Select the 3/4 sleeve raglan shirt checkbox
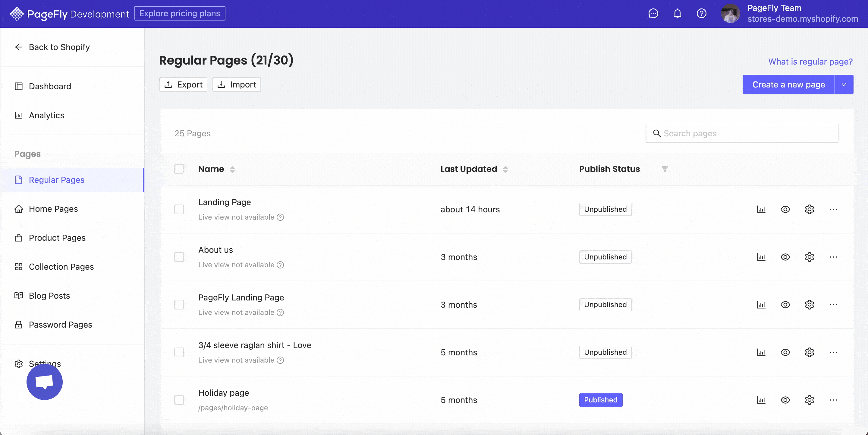The image size is (868, 435). coord(179,352)
